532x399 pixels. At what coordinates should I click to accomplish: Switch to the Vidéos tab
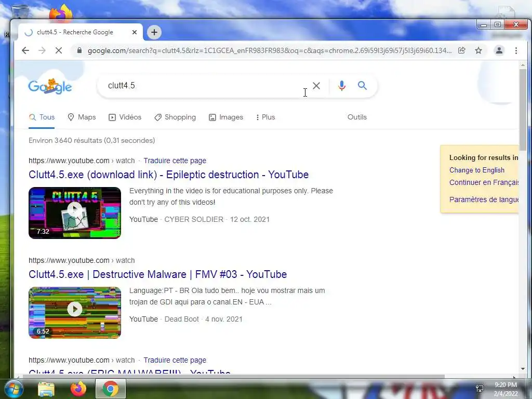pos(125,117)
